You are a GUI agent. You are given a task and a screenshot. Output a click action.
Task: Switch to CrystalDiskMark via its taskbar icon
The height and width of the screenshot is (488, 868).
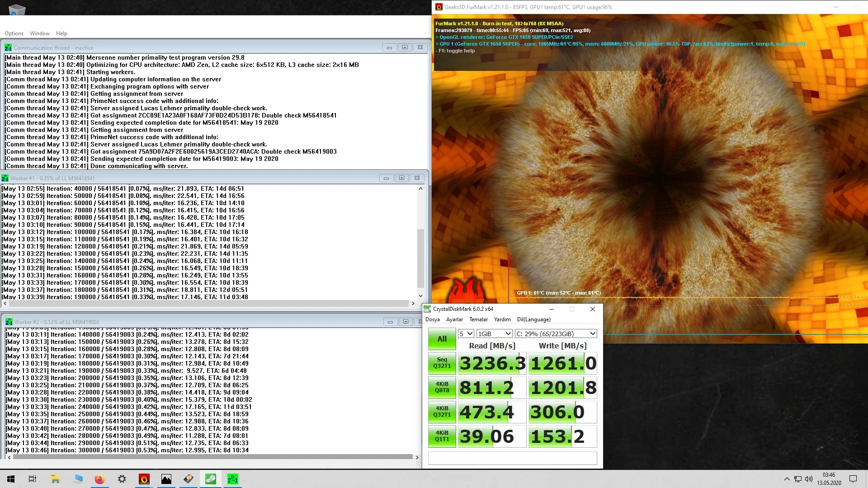[211, 479]
